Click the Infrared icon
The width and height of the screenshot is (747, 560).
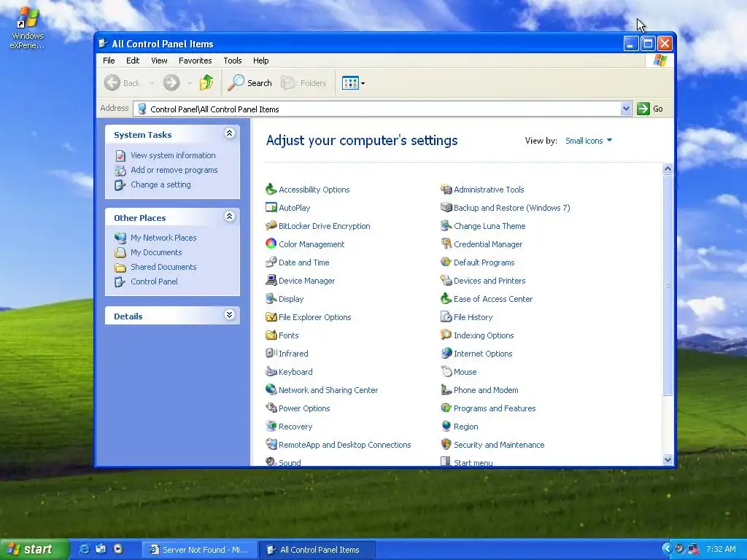271,354
